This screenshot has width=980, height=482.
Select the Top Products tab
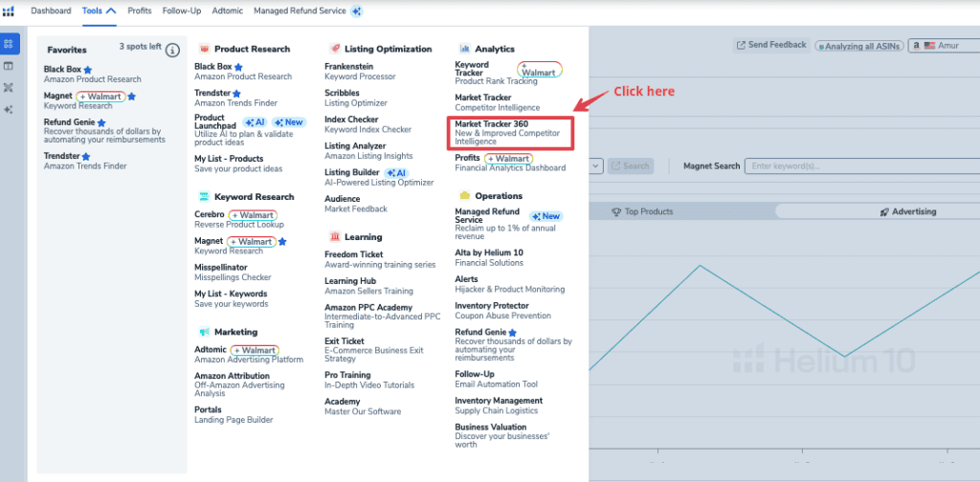(649, 211)
